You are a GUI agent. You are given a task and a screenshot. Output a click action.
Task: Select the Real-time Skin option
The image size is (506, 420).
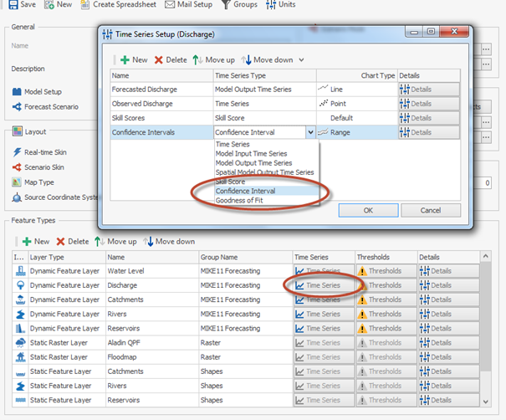(x=39, y=152)
